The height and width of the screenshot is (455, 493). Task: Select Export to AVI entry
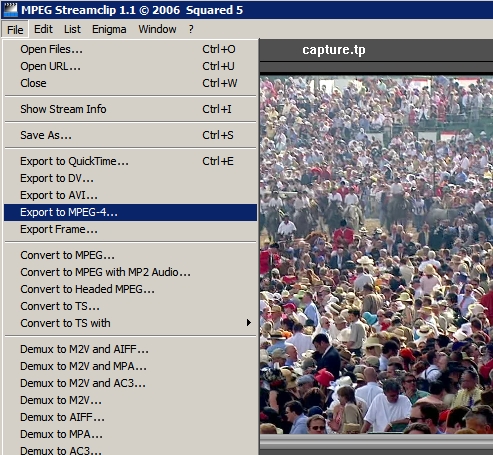point(130,195)
